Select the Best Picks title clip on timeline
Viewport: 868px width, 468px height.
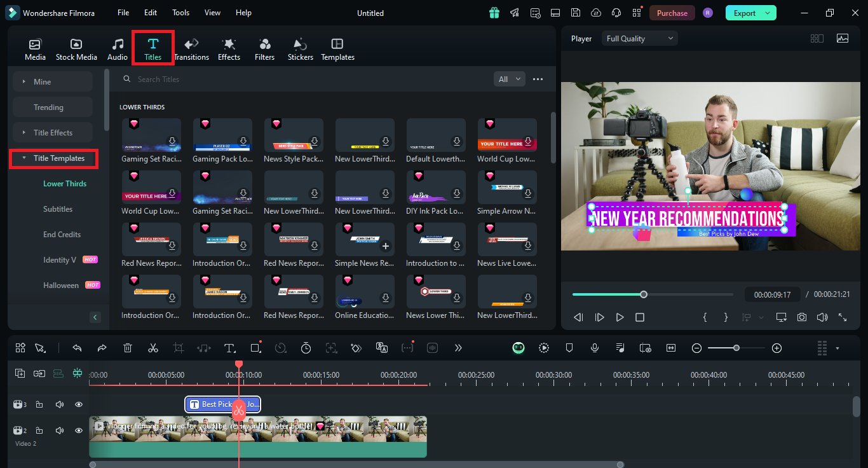coord(222,404)
